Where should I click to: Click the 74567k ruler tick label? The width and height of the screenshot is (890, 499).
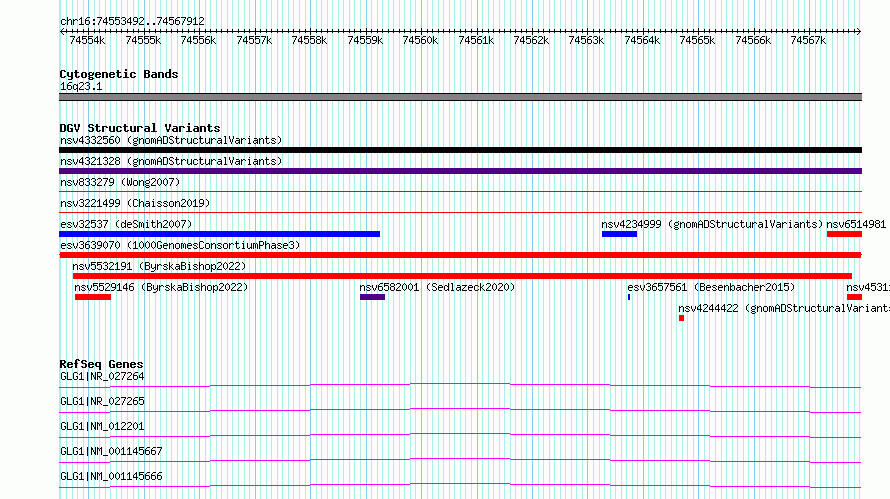pos(808,40)
